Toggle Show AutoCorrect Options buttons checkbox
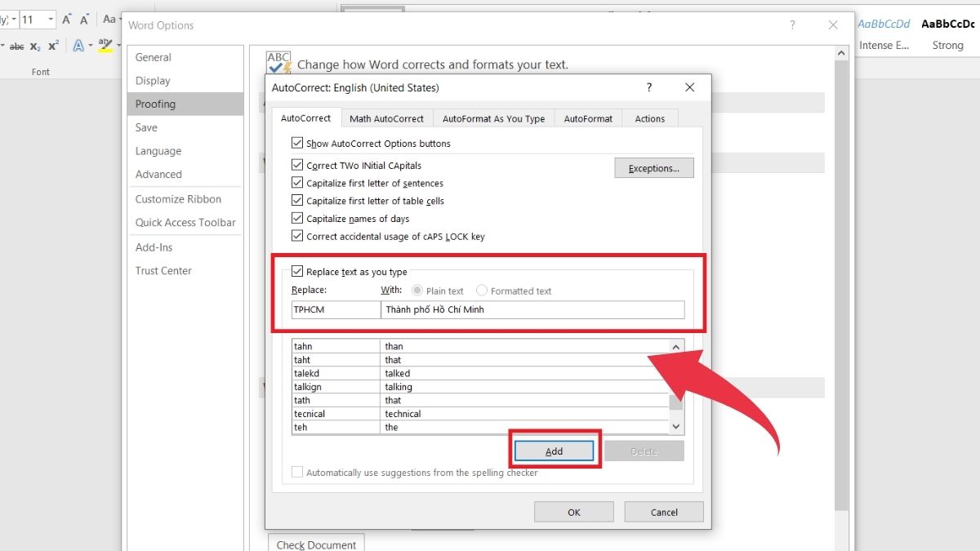 [x=297, y=144]
